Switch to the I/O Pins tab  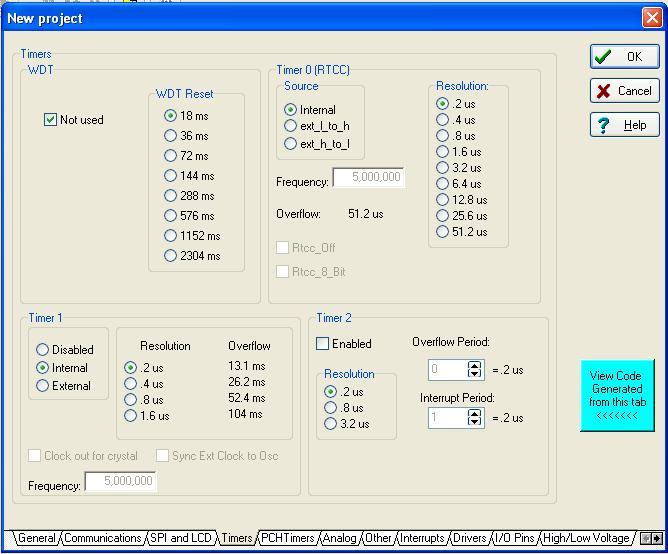[x=515, y=538]
